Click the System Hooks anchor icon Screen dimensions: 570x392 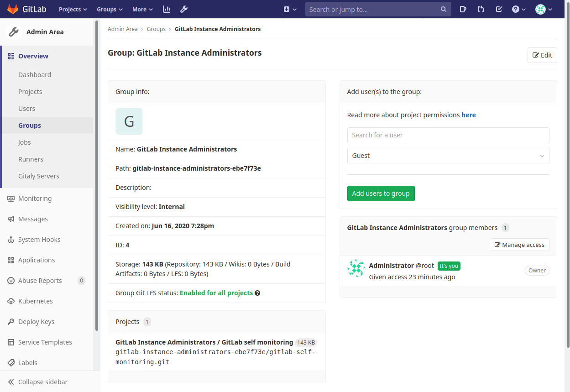click(x=11, y=240)
